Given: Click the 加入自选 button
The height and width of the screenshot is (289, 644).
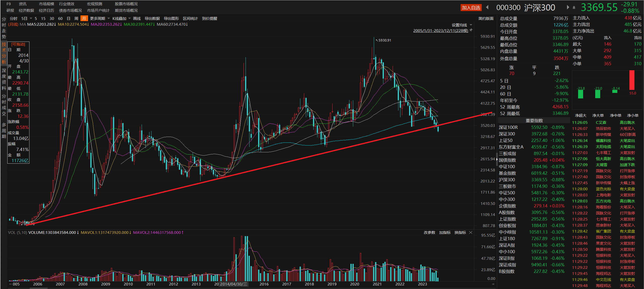Looking at the screenshot, I should coord(471,8).
